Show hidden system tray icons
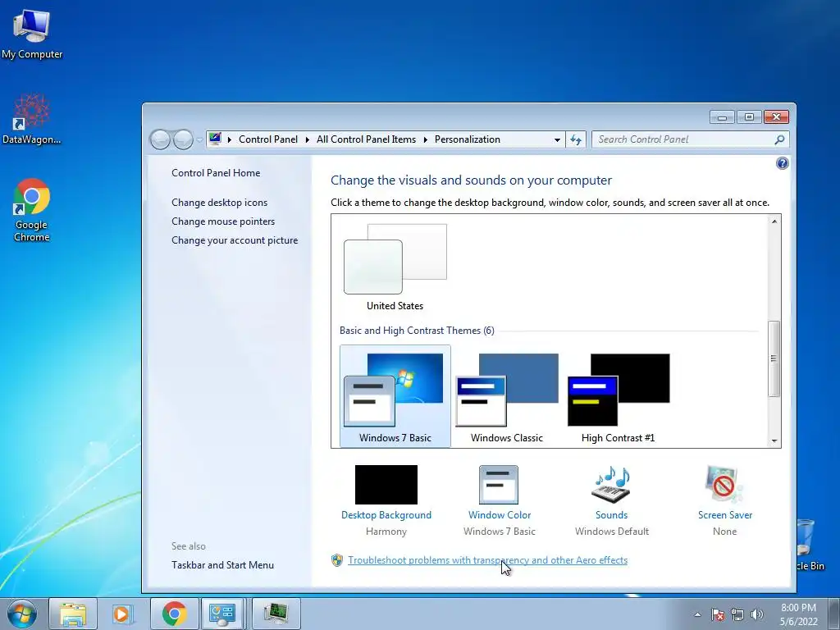The height and width of the screenshot is (630, 840). pos(697,614)
